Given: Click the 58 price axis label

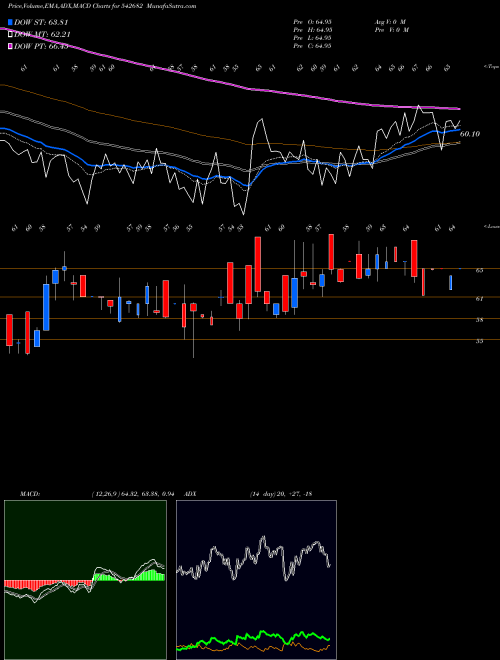Looking at the screenshot, I should [x=479, y=320].
